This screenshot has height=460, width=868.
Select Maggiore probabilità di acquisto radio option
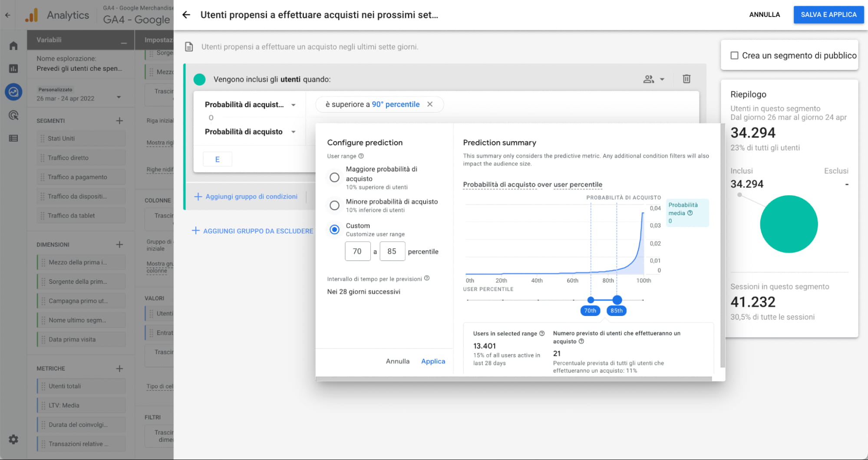pyautogui.click(x=334, y=177)
